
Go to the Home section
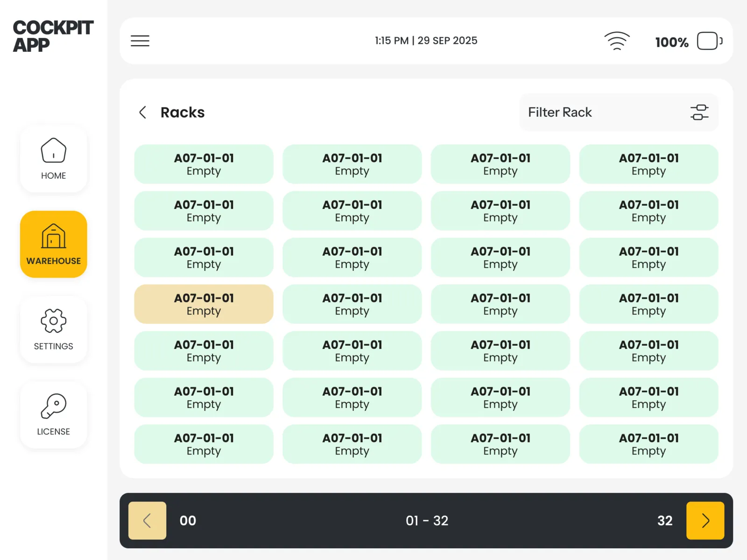tap(54, 159)
